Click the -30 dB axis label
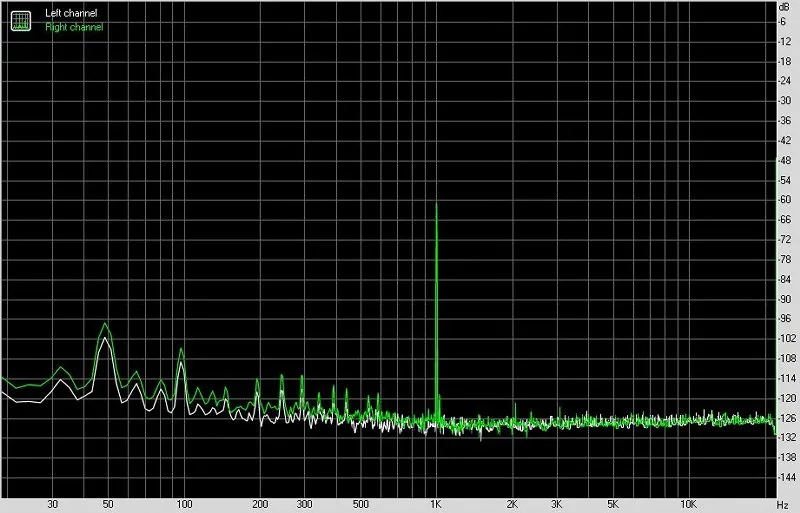Viewport: 800px width, 513px height. [x=785, y=101]
